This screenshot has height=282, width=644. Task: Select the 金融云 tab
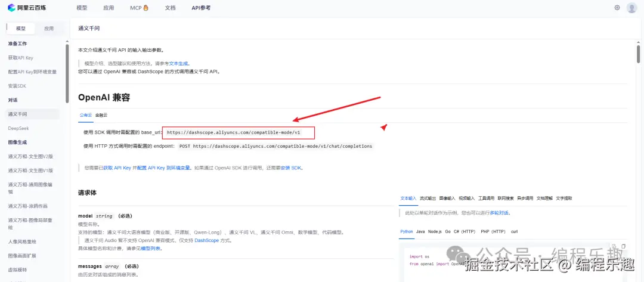(101, 115)
